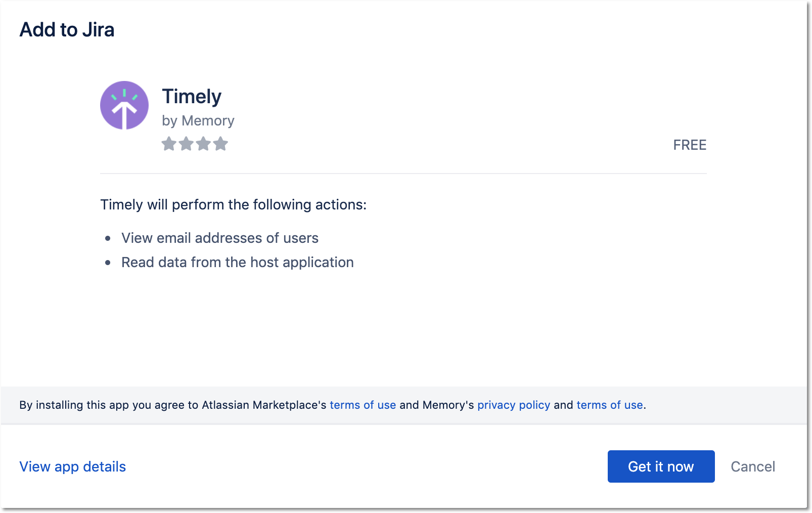The height and width of the screenshot is (513, 812).
Task: Click the third rating star
Action: pos(203,144)
